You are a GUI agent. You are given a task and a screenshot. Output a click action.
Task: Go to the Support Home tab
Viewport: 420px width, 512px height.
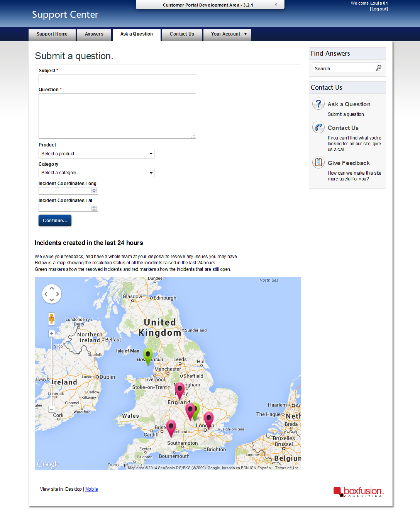click(52, 34)
